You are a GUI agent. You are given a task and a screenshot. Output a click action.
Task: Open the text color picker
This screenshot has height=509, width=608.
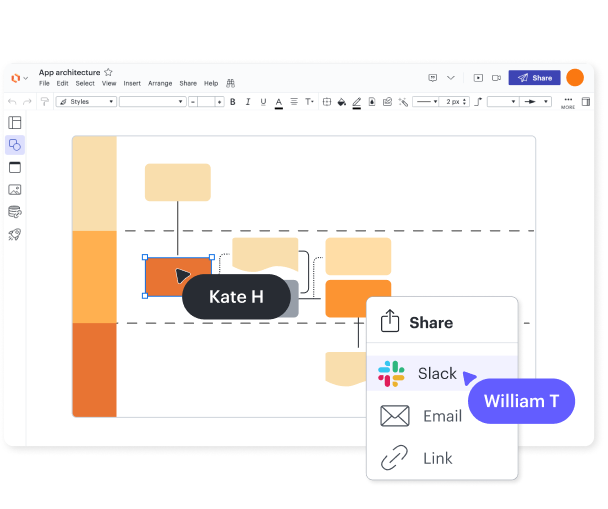click(279, 102)
